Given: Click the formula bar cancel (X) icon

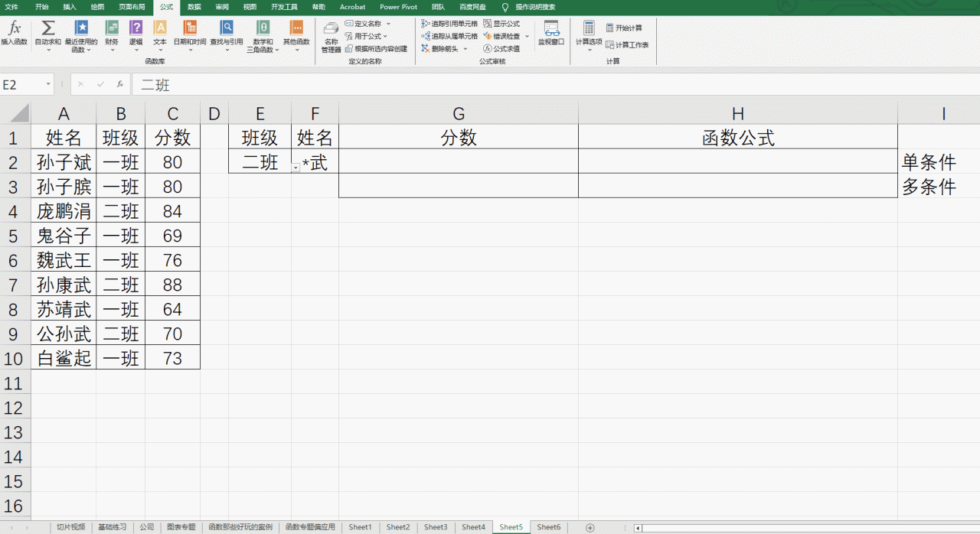Looking at the screenshot, I should tap(80, 85).
